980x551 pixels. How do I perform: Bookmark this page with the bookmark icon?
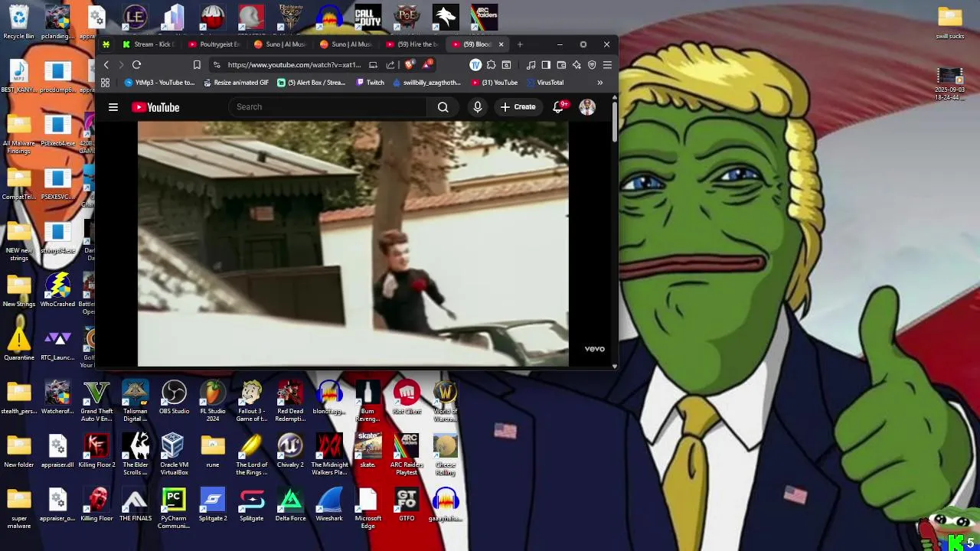click(x=197, y=65)
